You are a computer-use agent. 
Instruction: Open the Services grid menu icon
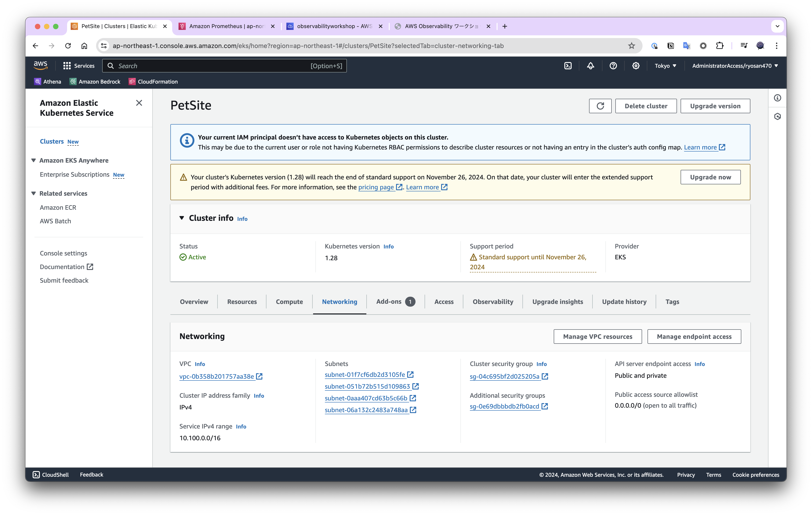(67, 66)
